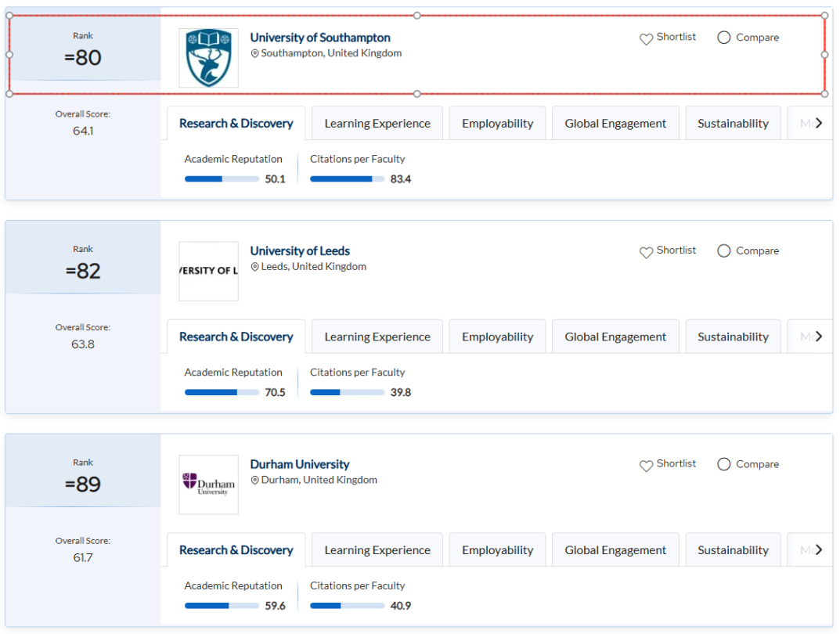The height and width of the screenshot is (634, 840).
Task: Click the overall score 64.1
Action: 83,131
